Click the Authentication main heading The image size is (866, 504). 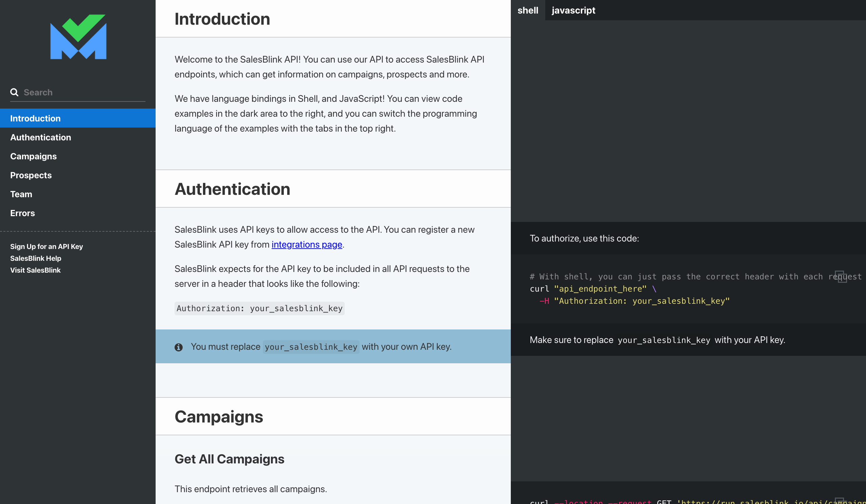coord(232,189)
